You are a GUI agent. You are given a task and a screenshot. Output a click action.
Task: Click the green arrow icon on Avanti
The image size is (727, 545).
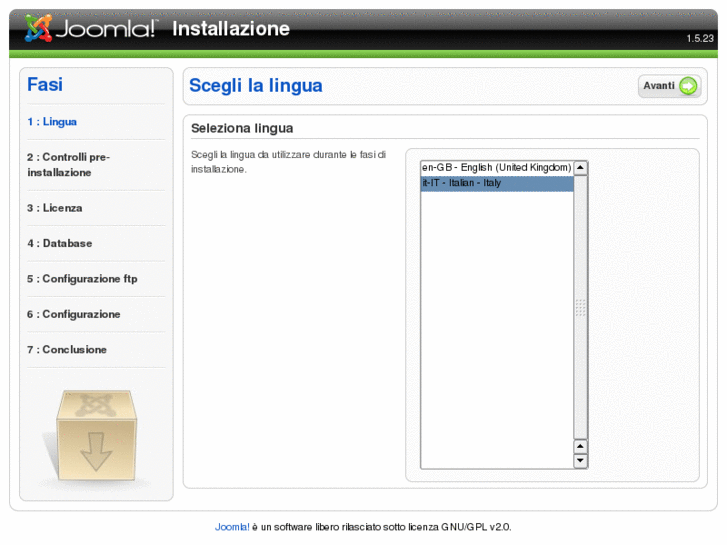pos(688,86)
